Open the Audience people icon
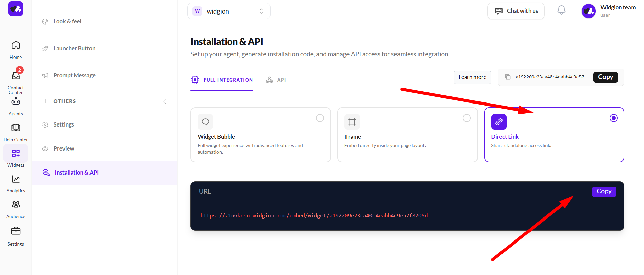Viewport: 644px width, 275px height. (x=16, y=205)
